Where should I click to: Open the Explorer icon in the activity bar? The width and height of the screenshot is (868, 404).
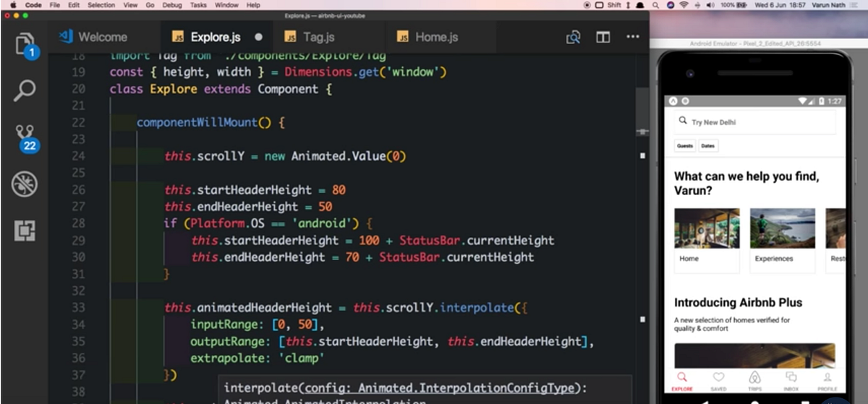[25, 44]
